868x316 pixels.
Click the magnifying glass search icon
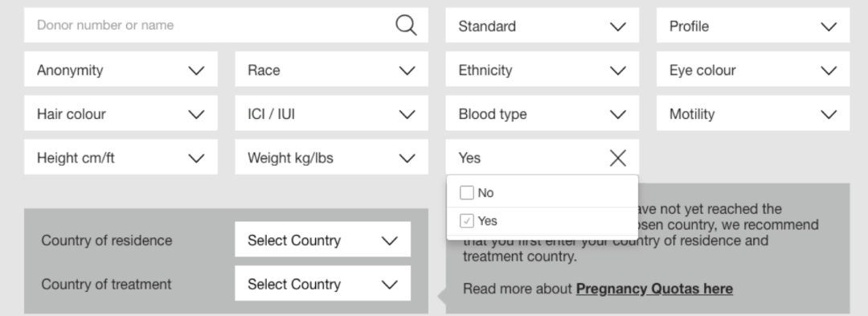[407, 26]
